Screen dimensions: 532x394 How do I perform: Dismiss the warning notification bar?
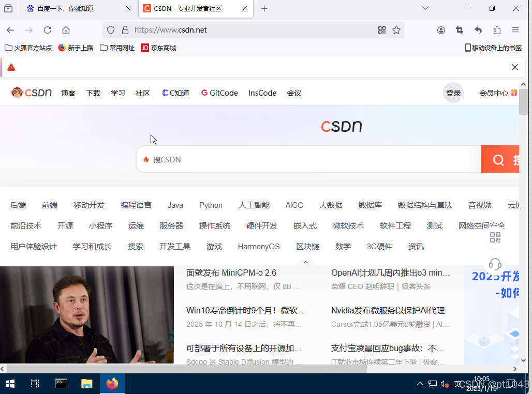click(515, 67)
